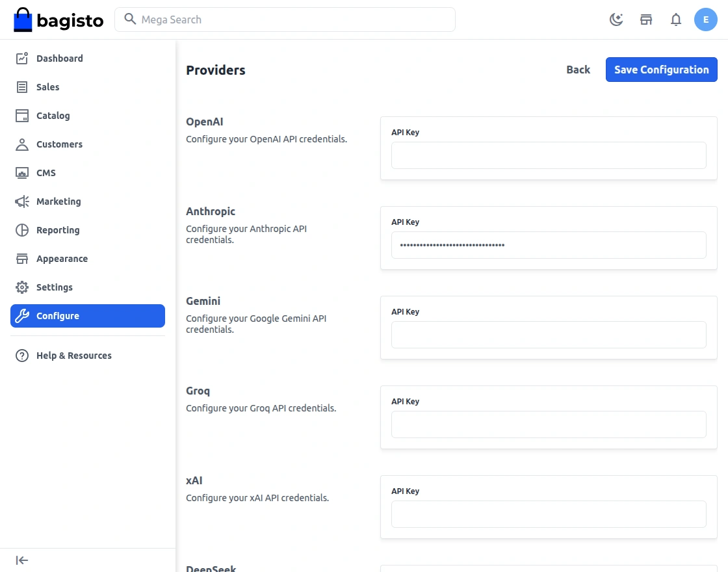Click 'Configure your Groq API credentials.' text

pyautogui.click(x=261, y=408)
